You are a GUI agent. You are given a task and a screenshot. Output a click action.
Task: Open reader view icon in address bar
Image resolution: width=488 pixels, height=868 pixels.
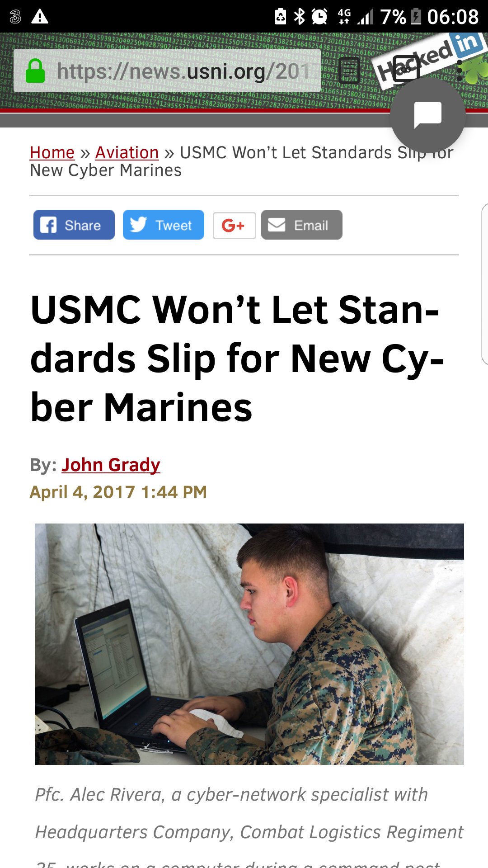pos(349,71)
